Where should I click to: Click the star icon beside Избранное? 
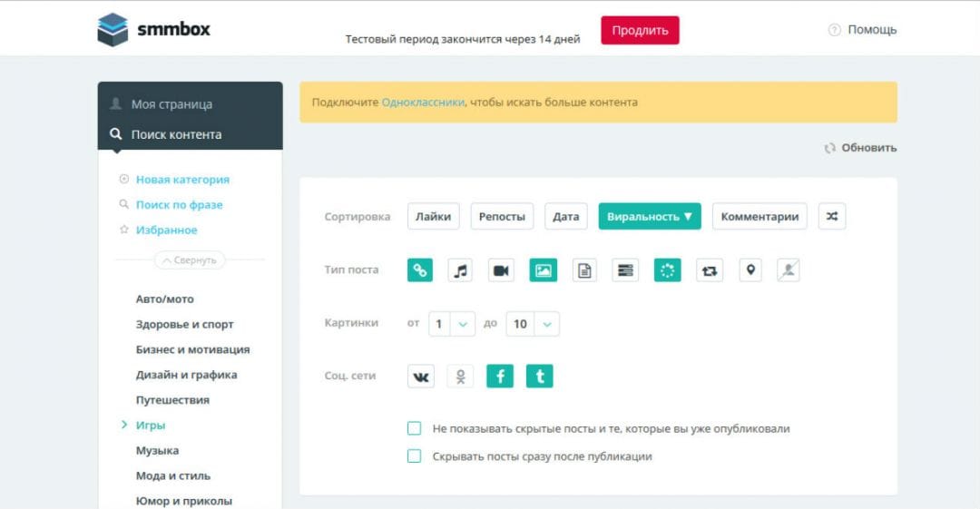[123, 230]
